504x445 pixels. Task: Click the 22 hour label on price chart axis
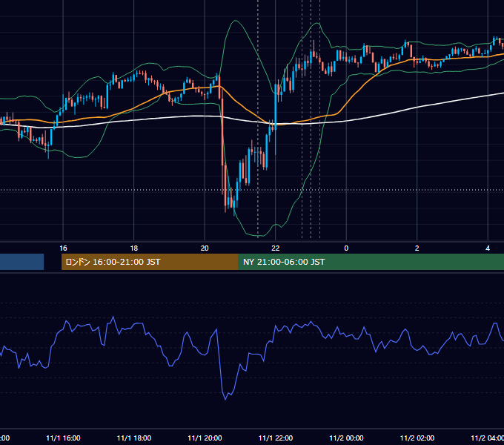(x=276, y=248)
